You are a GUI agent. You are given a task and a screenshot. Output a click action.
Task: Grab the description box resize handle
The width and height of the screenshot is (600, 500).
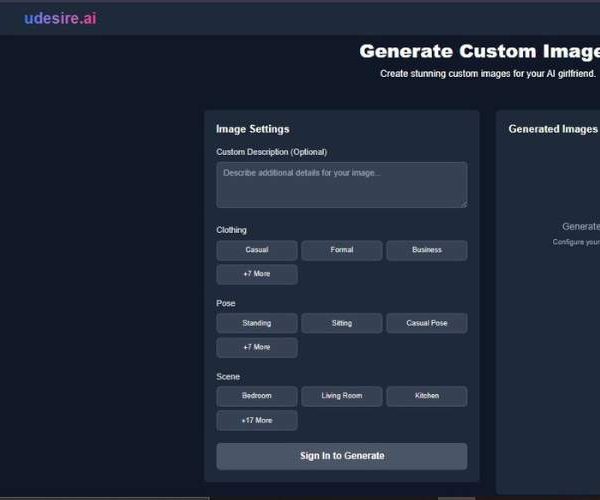[x=463, y=204]
